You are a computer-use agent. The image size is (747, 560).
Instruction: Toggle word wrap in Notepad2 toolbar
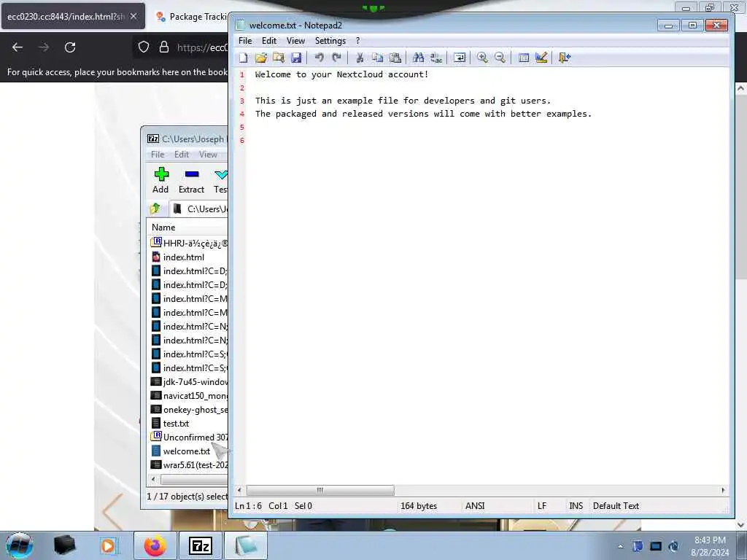[x=460, y=58]
